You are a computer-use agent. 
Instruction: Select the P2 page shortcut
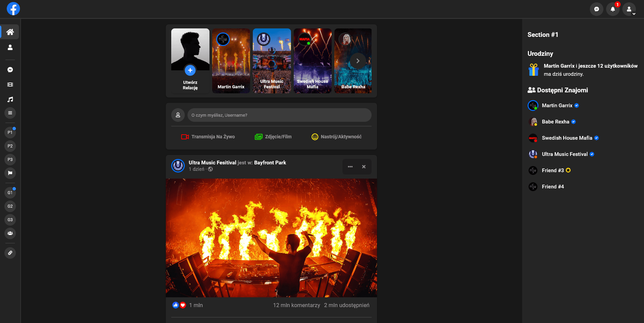[x=10, y=146]
